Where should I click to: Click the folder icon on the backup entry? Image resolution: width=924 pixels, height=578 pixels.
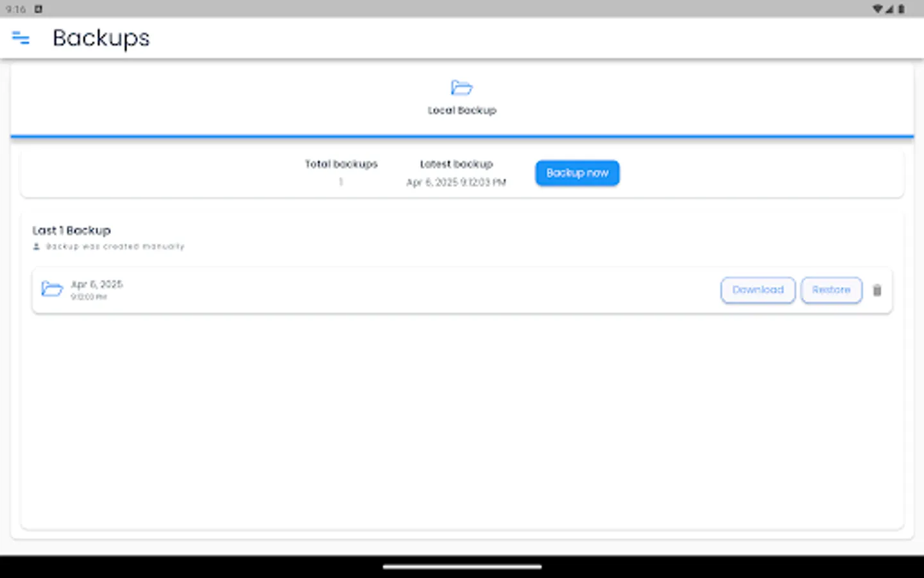point(52,289)
